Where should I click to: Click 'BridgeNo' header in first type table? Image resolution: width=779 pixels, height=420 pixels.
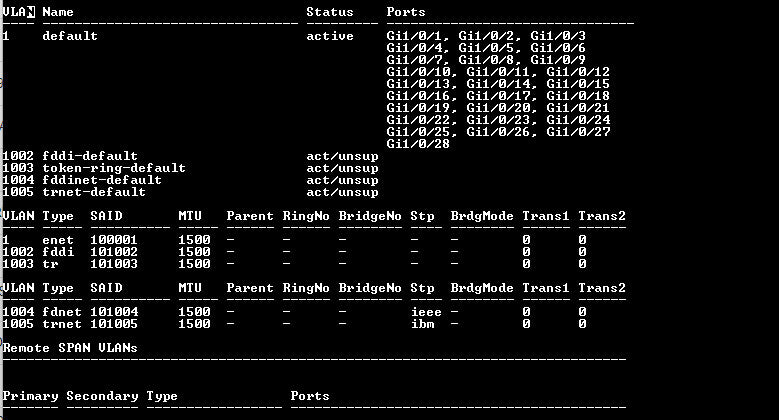click(x=370, y=216)
